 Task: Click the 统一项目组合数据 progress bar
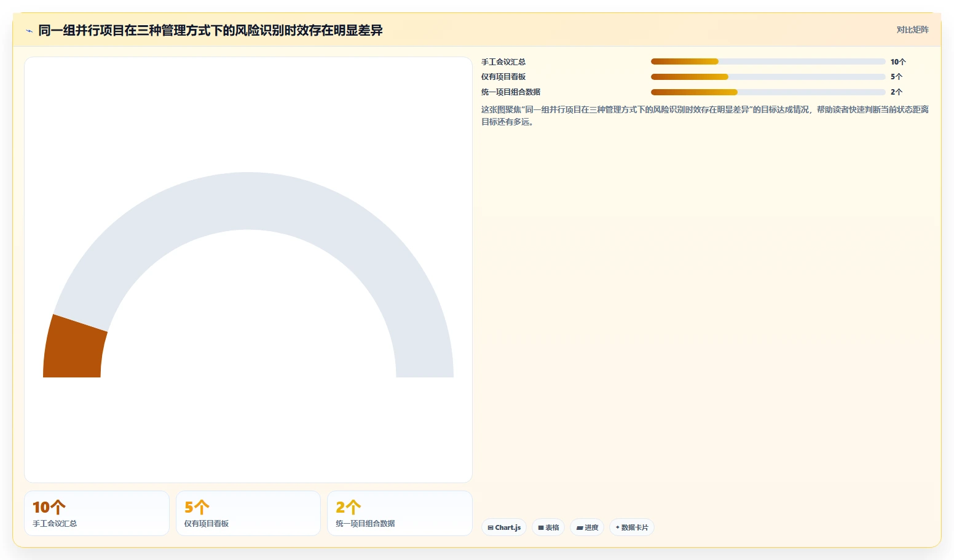click(768, 92)
